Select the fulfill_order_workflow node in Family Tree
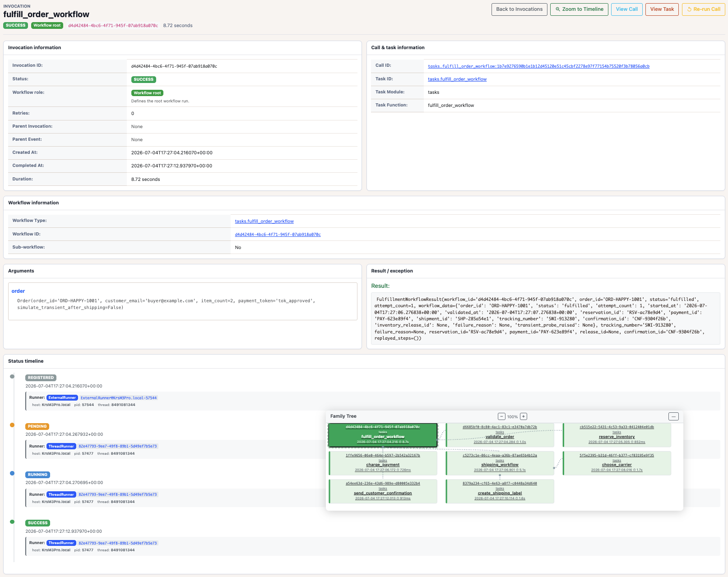728x577 pixels. coord(383,435)
